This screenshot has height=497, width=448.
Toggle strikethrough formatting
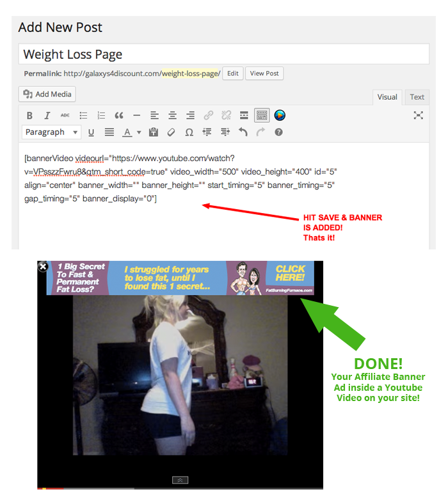(x=65, y=116)
